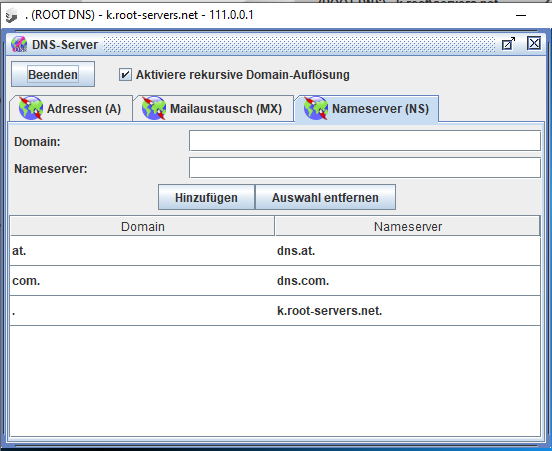Toggle Aktiviere rekursive Domain-Auflösung checkbox
Viewport: 552px width, 451px height.
coord(125,75)
